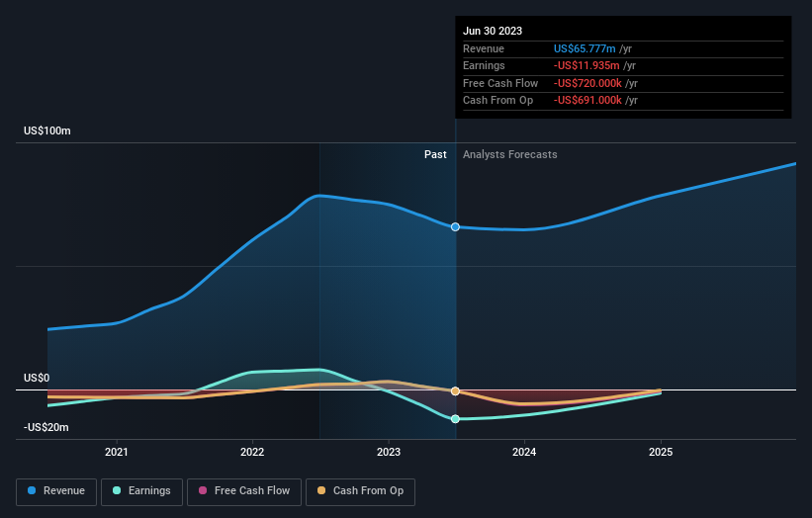
Task: Click the -US$691.000k cash from op value
Action: 587,101
